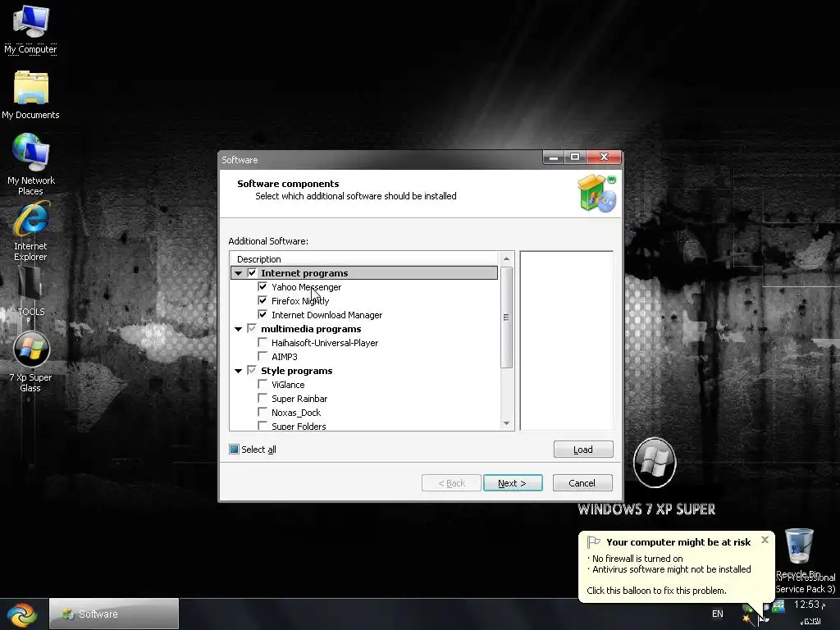Click the software list scrollbar thumb

[506, 317]
